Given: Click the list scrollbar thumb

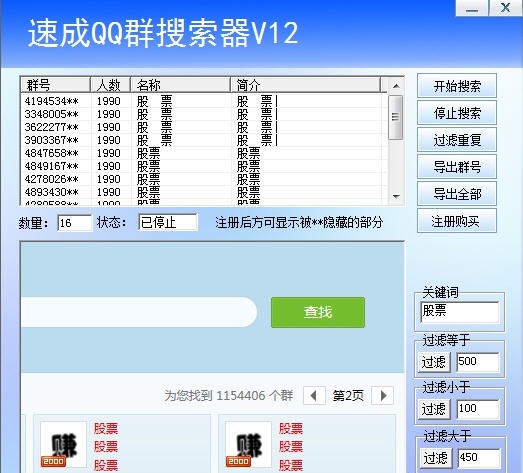Looking at the screenshot, I should click(396, 117).
